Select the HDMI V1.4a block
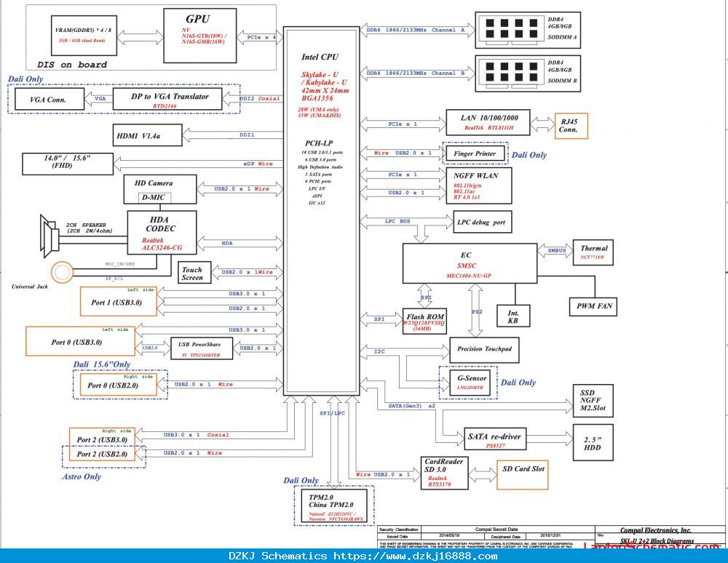728x563 pixels. [148, 135]
